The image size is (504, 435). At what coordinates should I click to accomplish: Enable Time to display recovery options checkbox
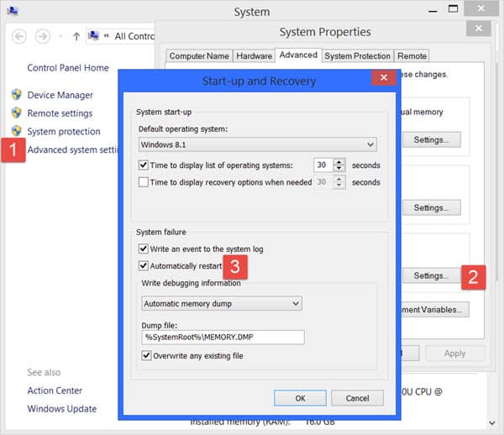click(x=144, y=182)
